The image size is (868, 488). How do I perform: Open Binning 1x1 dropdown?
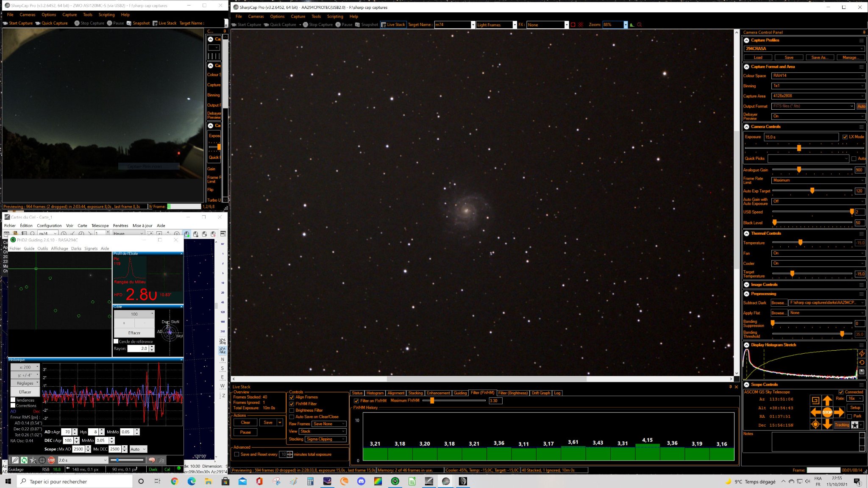point(818,86)
